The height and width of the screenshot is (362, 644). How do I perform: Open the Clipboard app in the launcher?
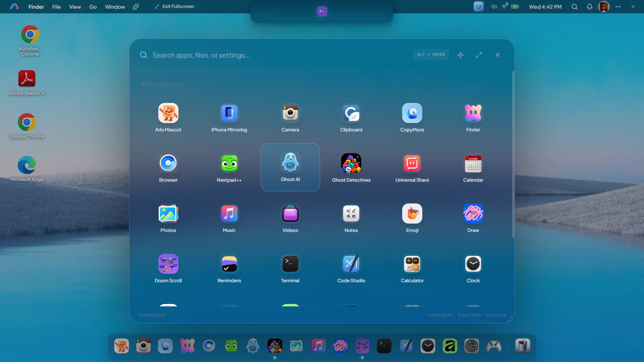click(351, 117)
